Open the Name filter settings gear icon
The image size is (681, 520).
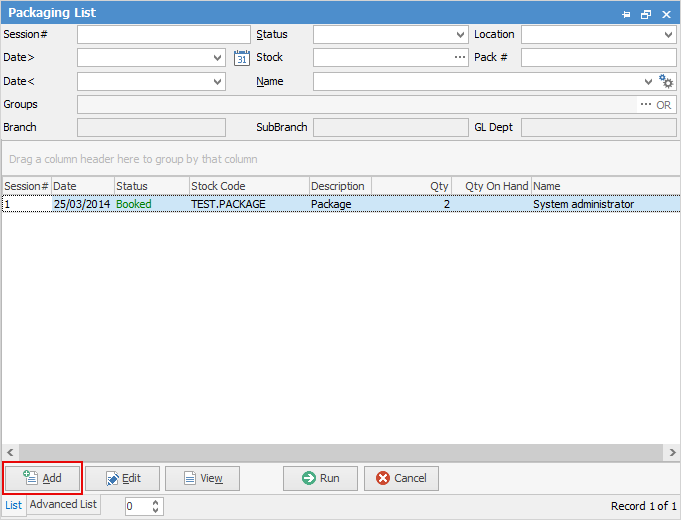[x=666, y=81]
